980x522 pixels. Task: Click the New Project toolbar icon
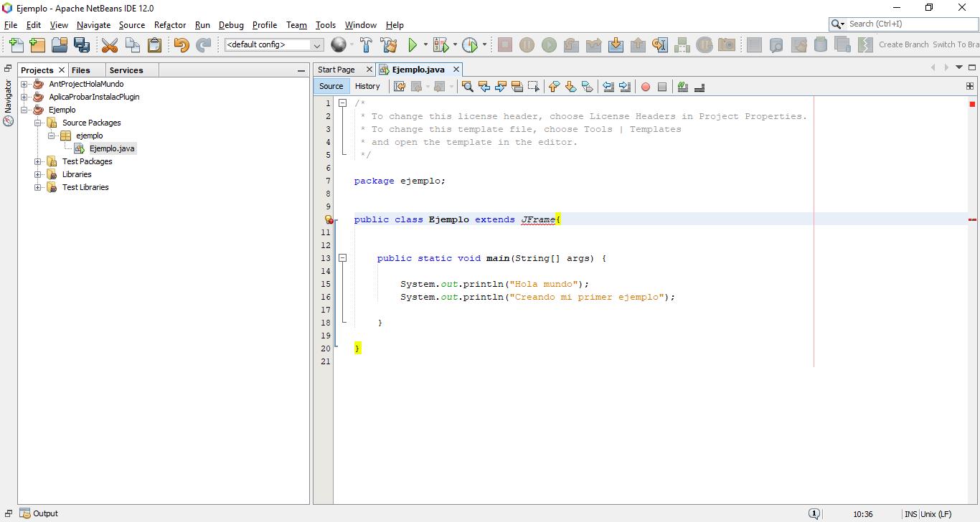[x=38, y=45]
